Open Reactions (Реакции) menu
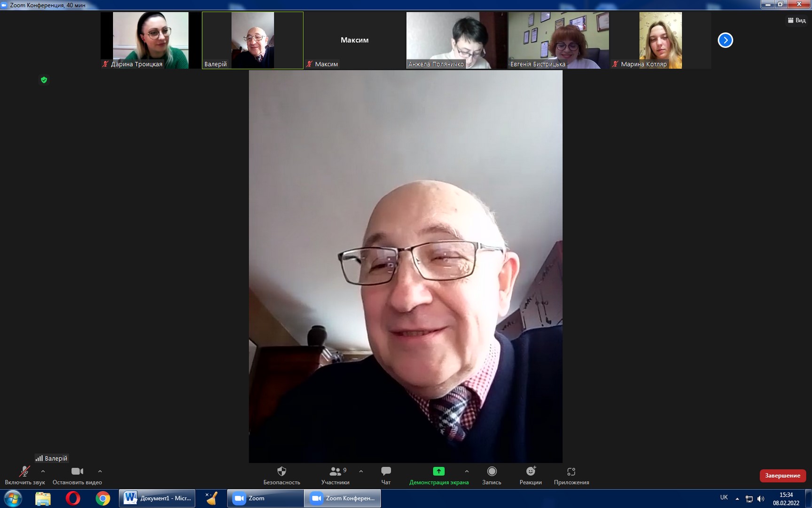The height and width of the screenshot is (508, 812). click(x=531, y=475)
